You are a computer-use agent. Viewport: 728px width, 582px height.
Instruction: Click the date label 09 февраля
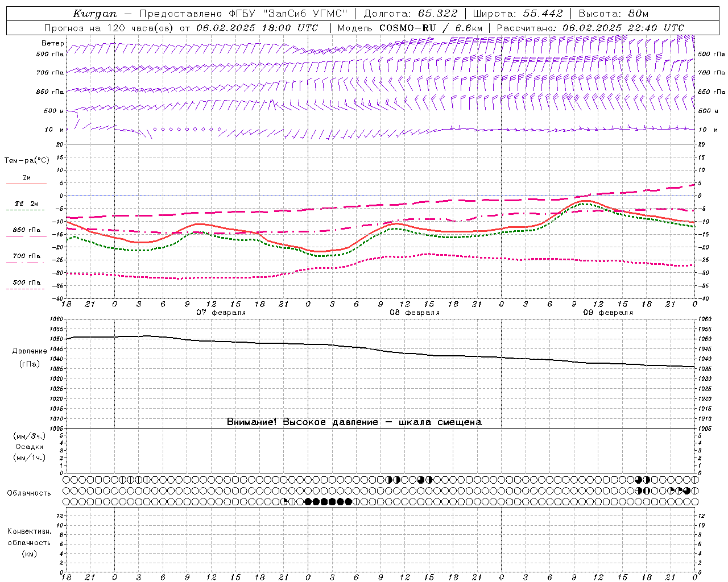pos(608,313)
